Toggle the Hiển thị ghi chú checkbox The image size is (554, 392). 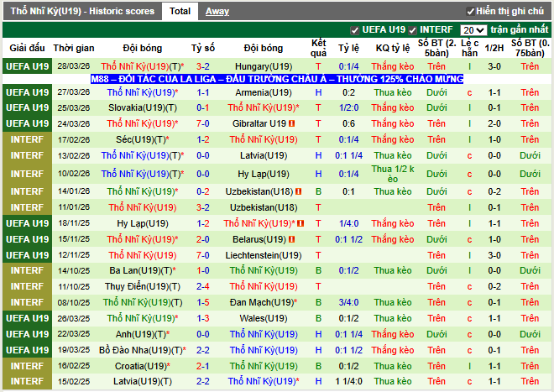tap(471, 12)
